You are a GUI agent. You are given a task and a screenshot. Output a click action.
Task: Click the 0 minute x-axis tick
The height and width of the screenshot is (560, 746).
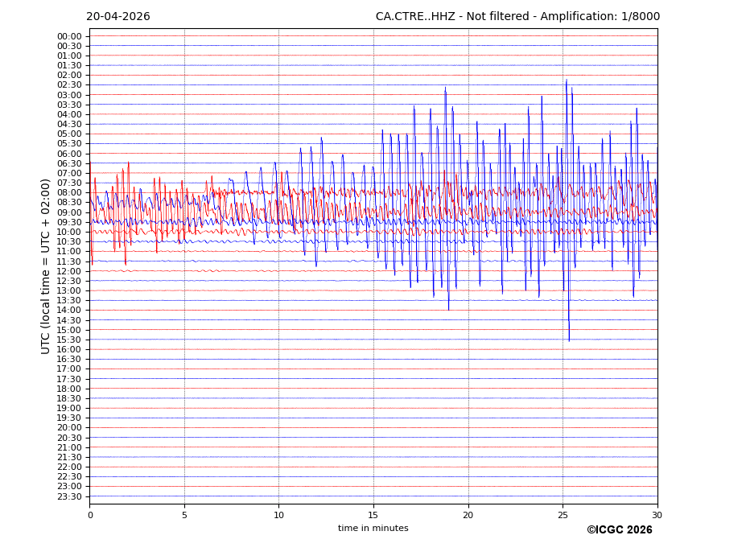click(x=90, y=515)
